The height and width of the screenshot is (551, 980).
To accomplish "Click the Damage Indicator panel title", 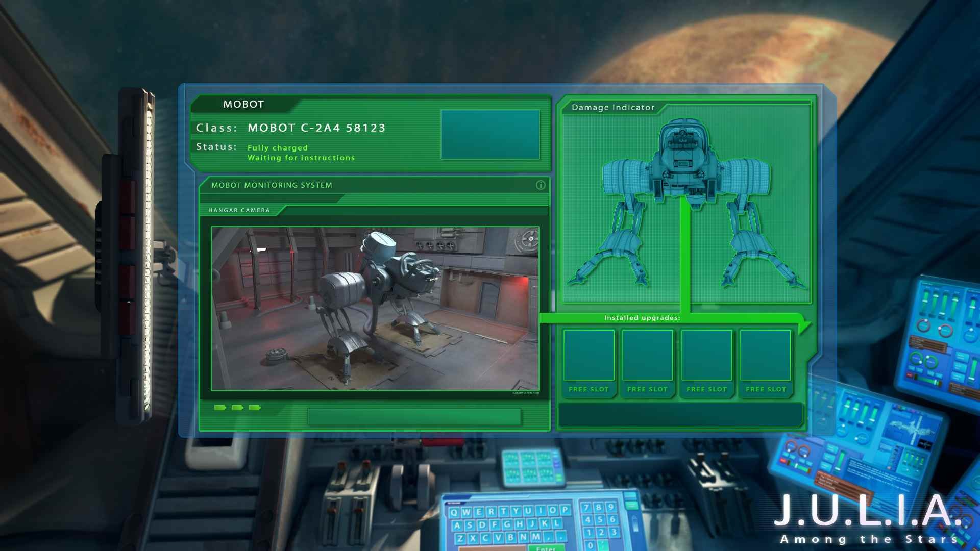I will click(612, 107).
